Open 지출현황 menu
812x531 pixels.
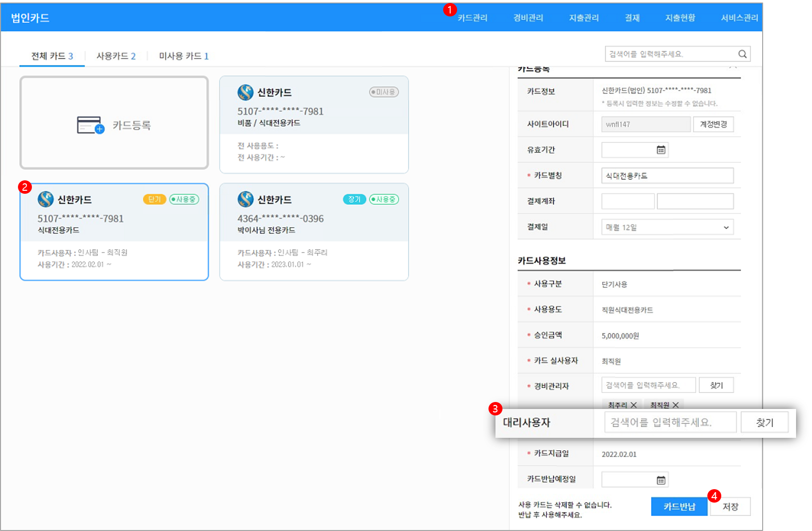tap(680, 18)
